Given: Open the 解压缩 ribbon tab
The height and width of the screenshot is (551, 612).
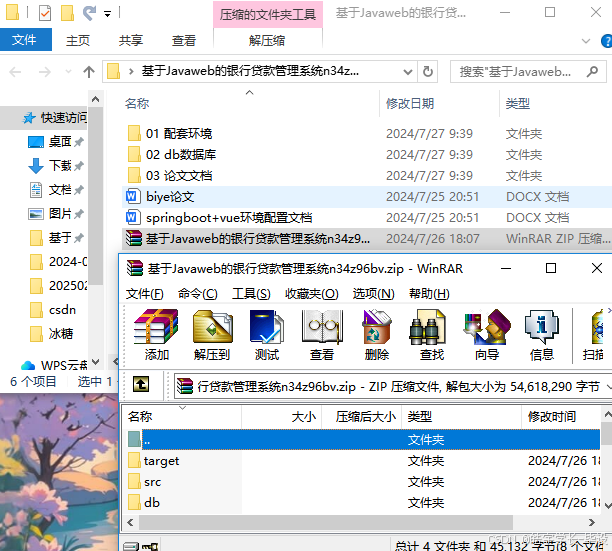Looking at the screenshot, I should point(267,40).
